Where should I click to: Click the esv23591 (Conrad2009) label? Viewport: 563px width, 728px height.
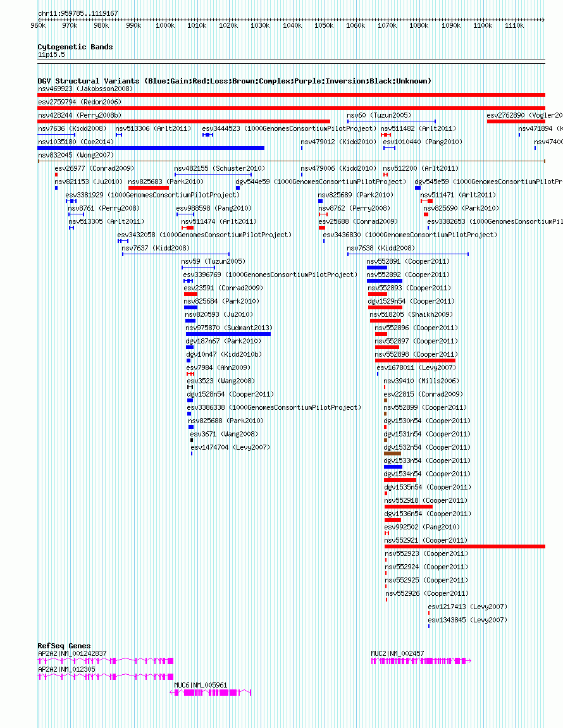[223, 288]
